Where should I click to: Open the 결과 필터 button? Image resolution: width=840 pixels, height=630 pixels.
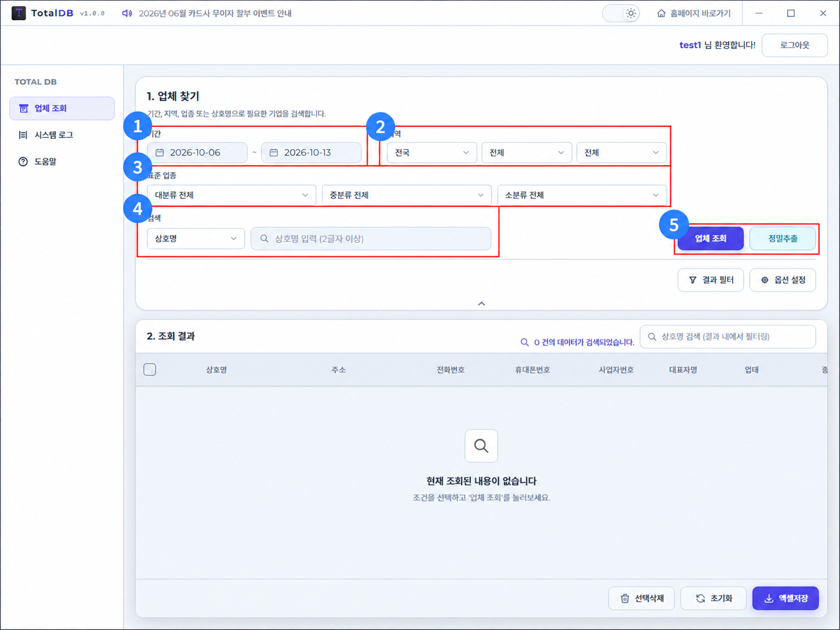711,280
